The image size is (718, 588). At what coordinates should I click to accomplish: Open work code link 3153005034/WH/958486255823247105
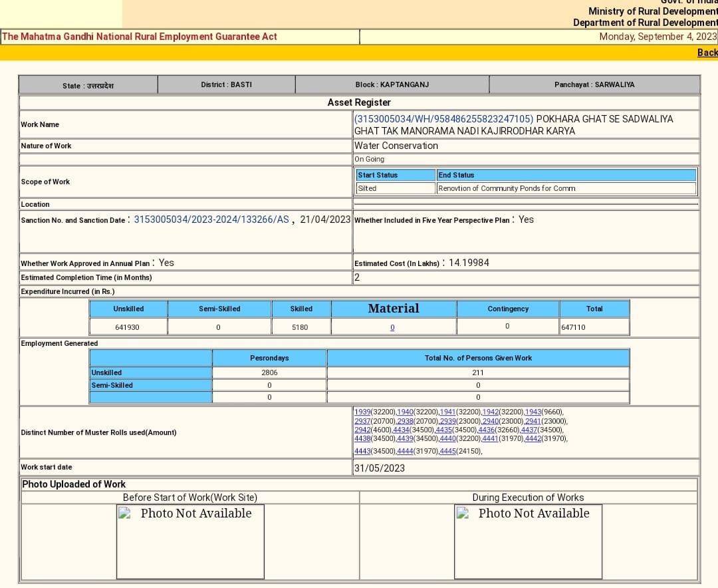443,118
